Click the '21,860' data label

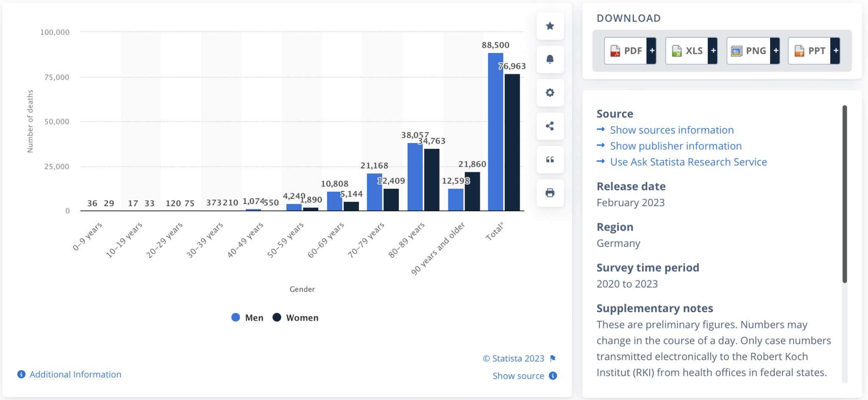tap(472, 164)
